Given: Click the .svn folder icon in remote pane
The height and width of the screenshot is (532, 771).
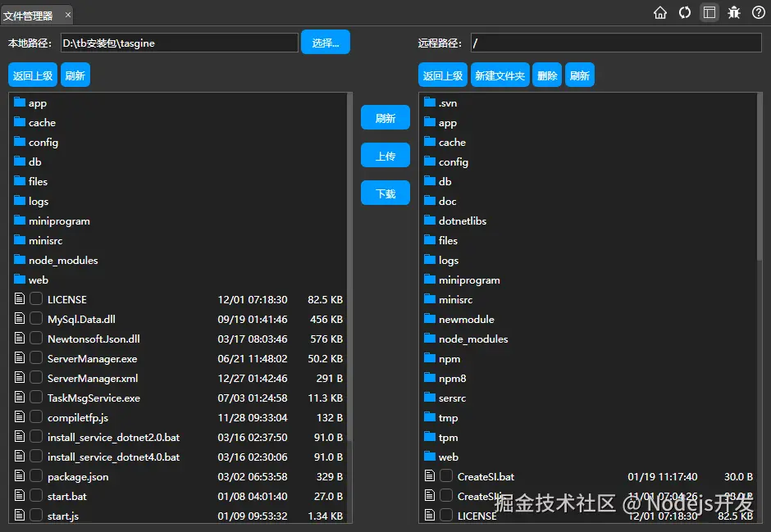Looking at the screenshot, I should 431,102.
